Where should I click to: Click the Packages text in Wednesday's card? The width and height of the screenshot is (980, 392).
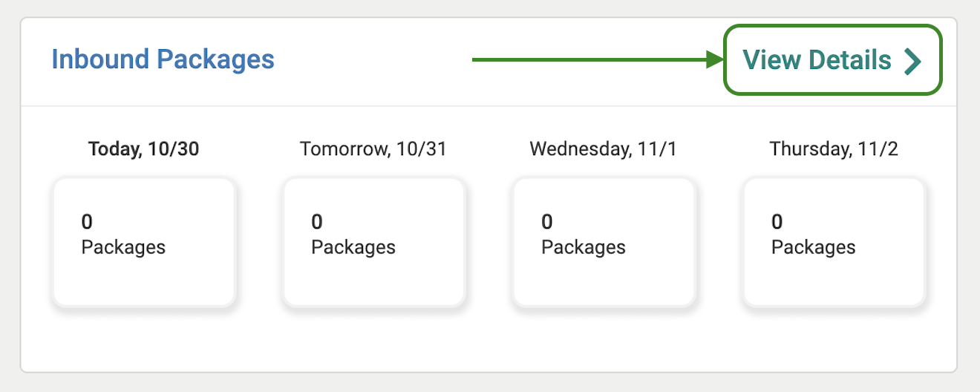click(584, 247)
